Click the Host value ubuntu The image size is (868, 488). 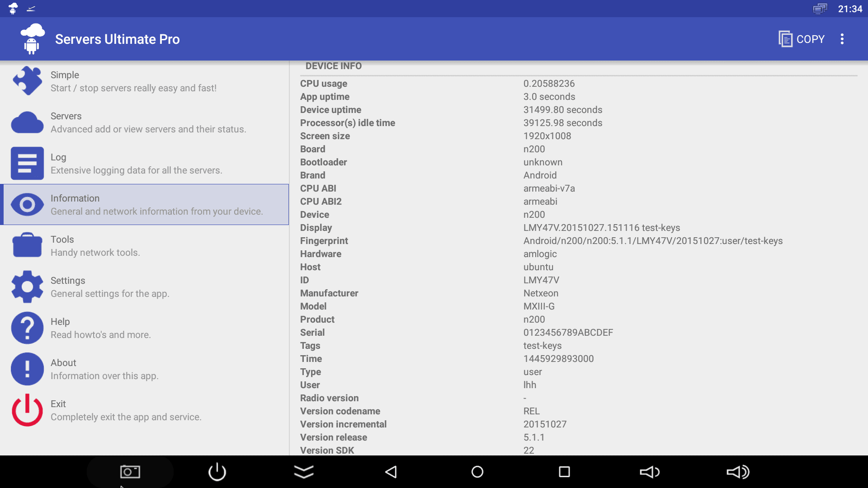click(538, 267)
